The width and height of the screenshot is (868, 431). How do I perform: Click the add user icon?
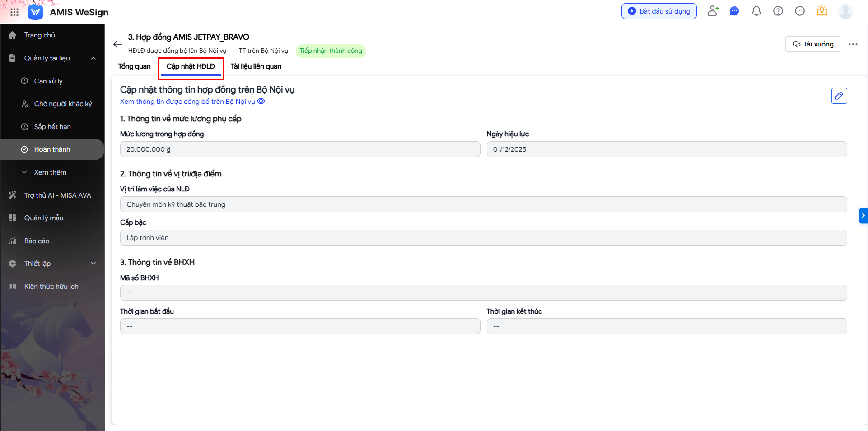click(713, 11)
